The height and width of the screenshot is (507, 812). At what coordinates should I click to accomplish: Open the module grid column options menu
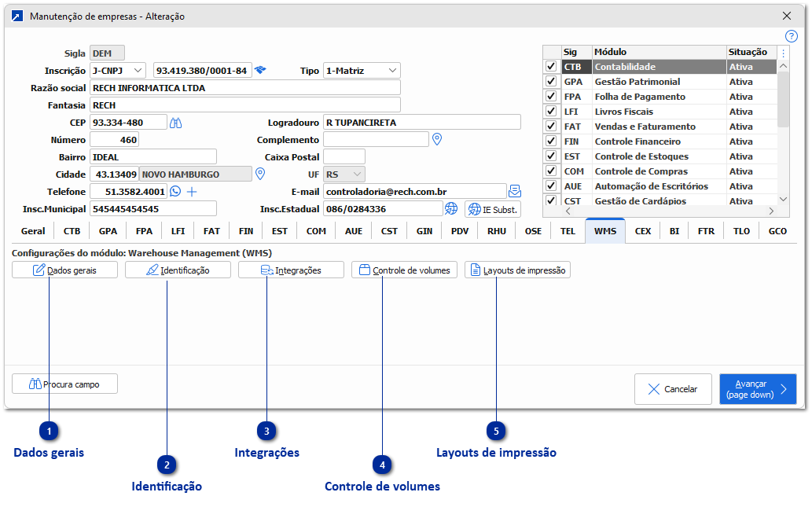783,53
